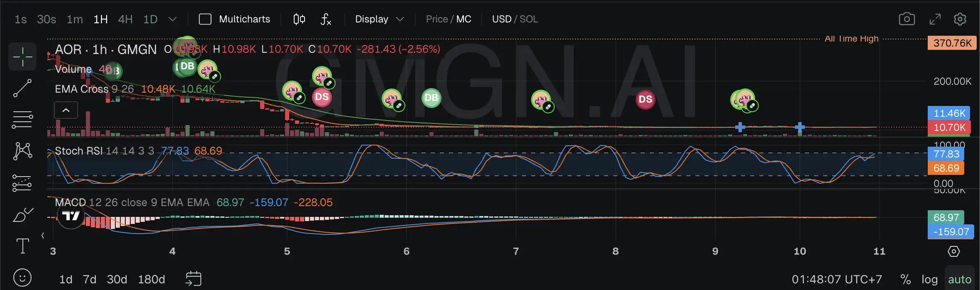Open price scale settings hexagon icon
980x290 pixels.
click(x=954, y=251)
